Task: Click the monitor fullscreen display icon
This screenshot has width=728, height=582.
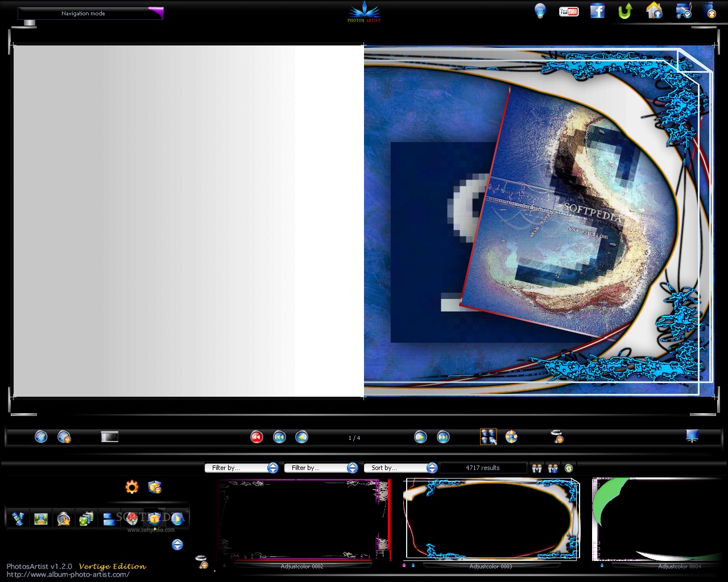Action: [692, 436]
